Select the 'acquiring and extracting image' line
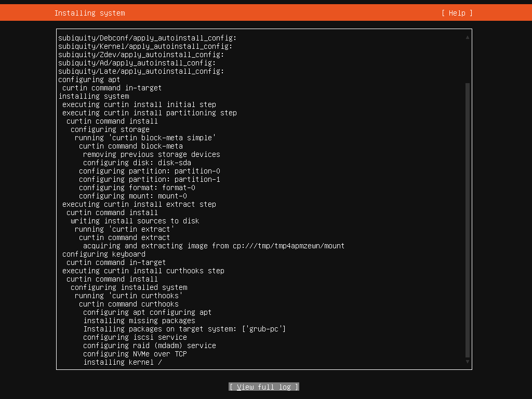This screenshot has height=399, width=532. click(x=214, y=246)
